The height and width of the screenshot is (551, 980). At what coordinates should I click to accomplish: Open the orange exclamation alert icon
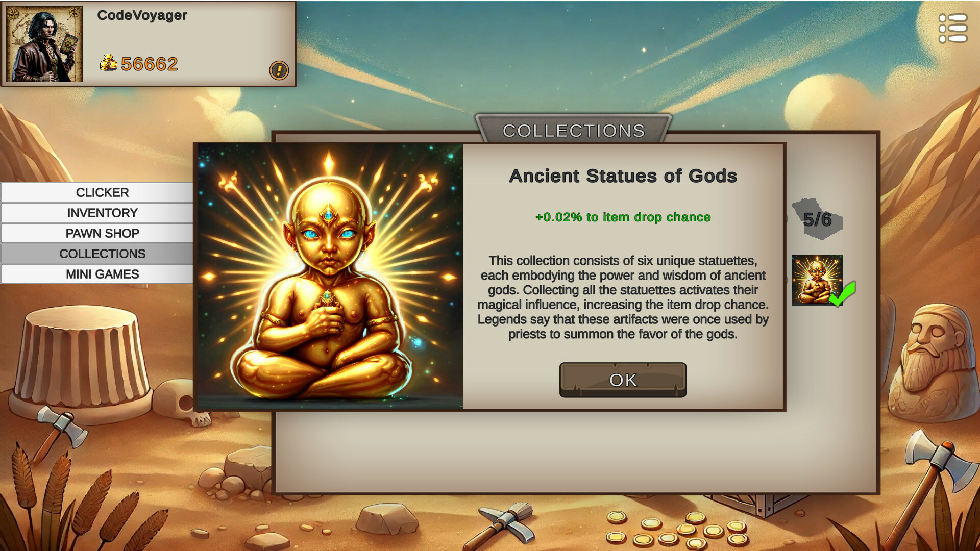279,70
